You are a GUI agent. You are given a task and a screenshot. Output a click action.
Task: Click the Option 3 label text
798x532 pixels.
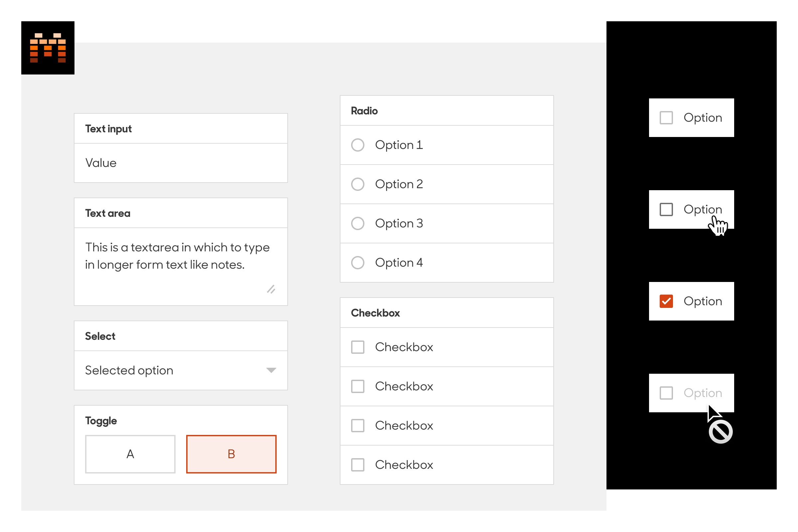[x=399, y=223]
